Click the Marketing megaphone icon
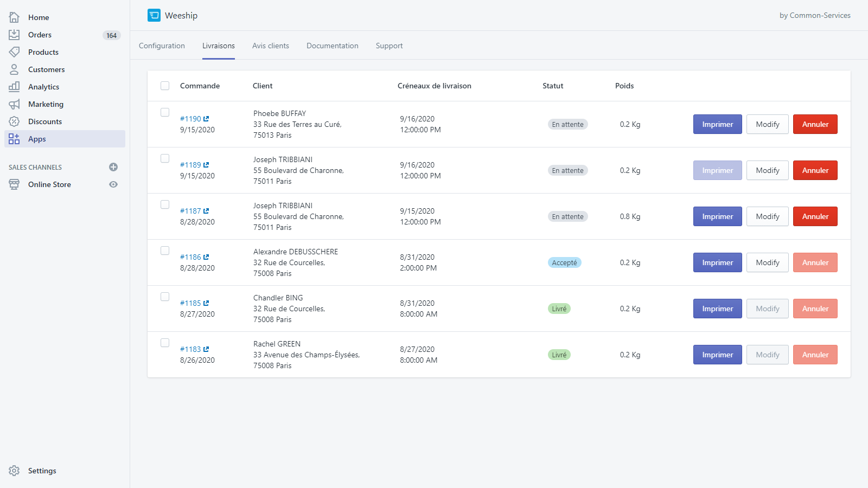Viewport: 868px width, 488px height. coord(14,104)
